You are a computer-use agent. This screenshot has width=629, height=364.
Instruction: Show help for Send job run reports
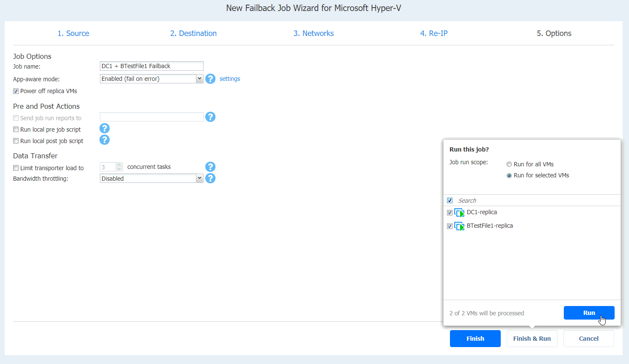210,117
